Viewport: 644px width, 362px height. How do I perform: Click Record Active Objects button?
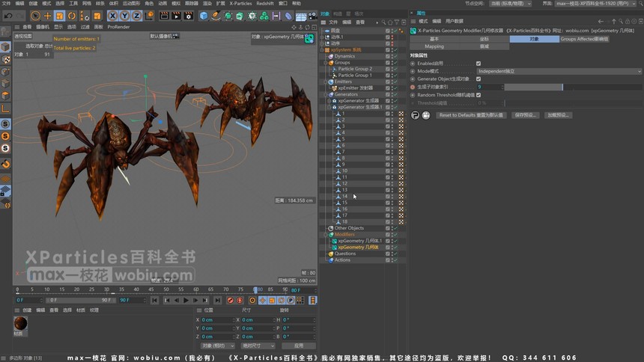click(230, 301)
